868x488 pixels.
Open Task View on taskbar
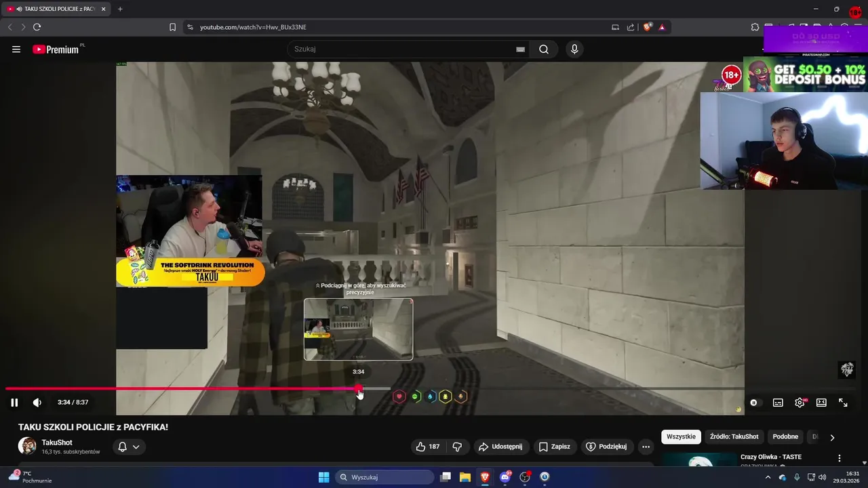tap(446, 477)
